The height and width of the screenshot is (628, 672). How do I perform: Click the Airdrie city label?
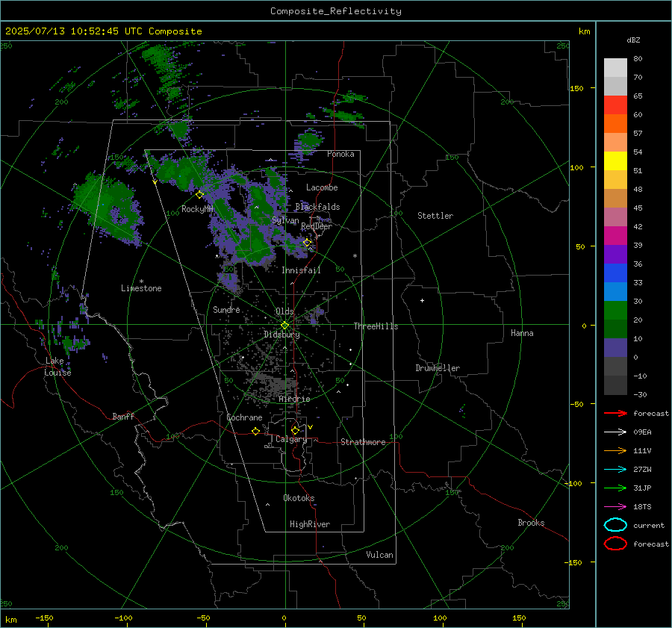pyautogui.click(x=294, y=399)
